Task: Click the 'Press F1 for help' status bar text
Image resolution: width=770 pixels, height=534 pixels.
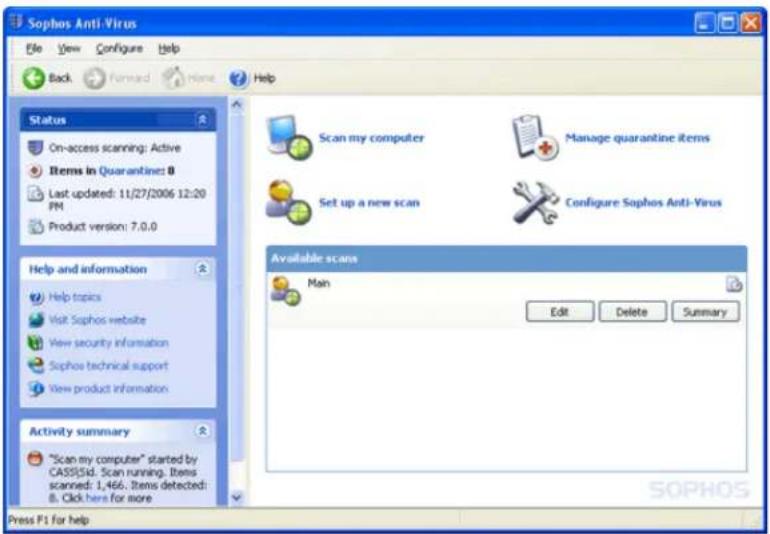Action: (48, 520)
